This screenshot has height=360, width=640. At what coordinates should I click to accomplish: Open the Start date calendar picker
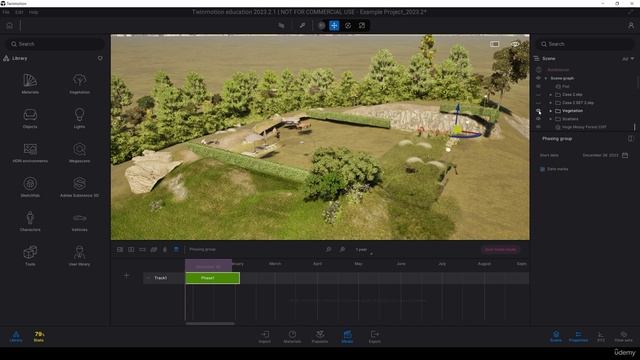tap(625, 155)
